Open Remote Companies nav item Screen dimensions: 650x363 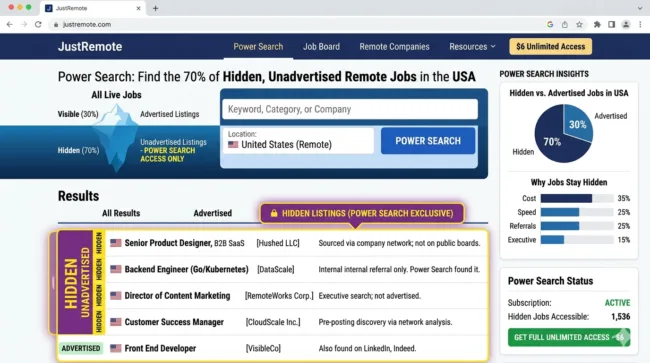coord(394,46)
